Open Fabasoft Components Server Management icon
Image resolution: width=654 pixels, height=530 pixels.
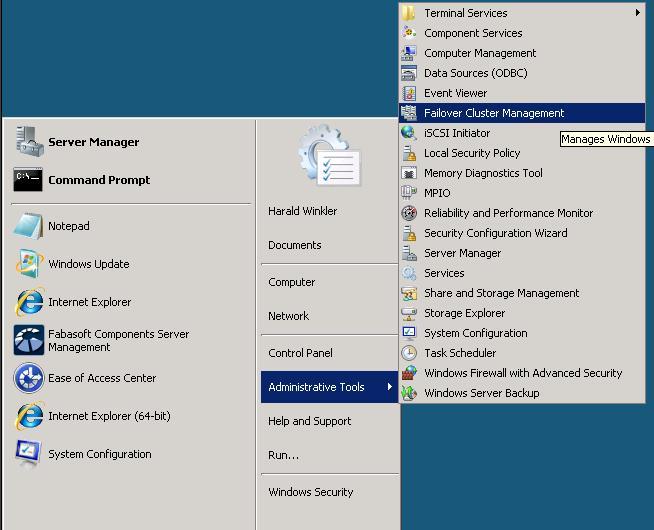tap(28, 340)
